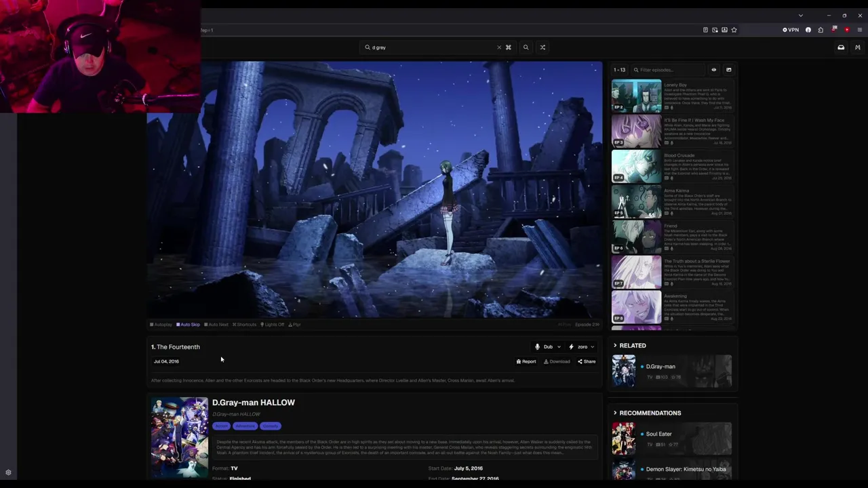Click the D.Gray-man HALLOW cover poster
Image resolution: width=868 pixels, height=488 pixels.
(x=180, y=437)
